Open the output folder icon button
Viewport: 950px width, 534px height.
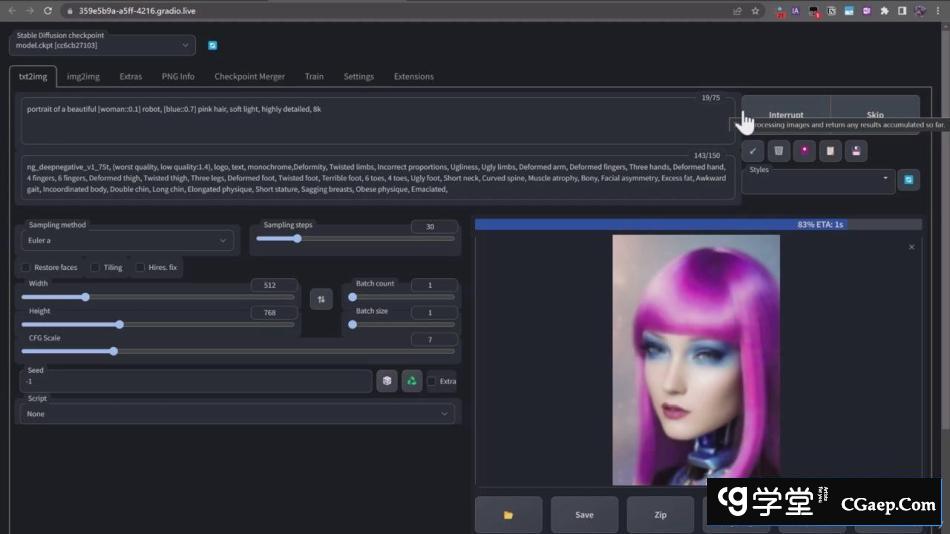[x=508, y=514]
